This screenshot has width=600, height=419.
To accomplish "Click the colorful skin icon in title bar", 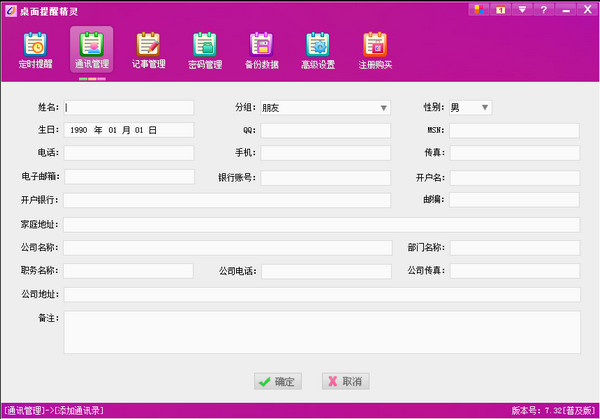I will click(480, 9).
